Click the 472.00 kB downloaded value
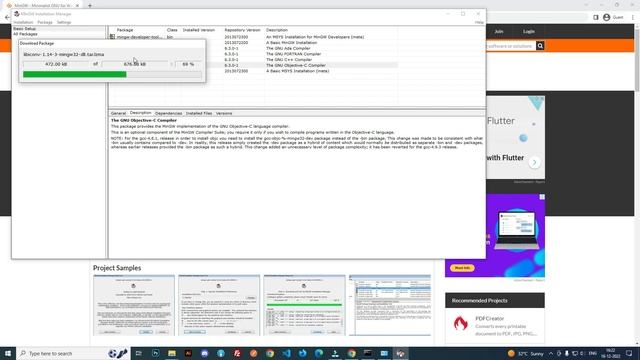This screenshot has height=360, width=640. coord(56,64)
